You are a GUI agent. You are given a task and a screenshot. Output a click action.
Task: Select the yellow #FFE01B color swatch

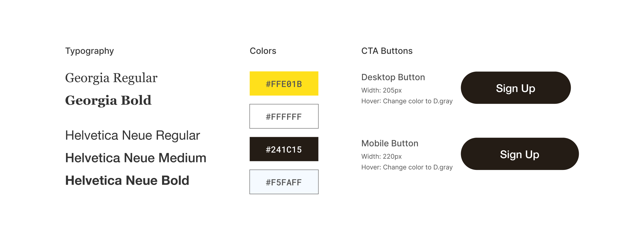[284, 84]
